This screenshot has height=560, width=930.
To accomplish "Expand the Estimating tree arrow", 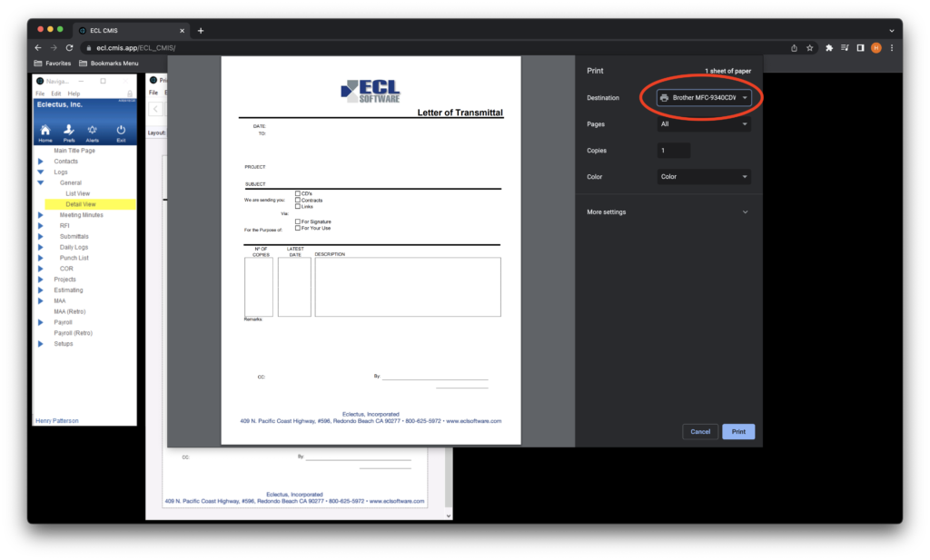I will click(x=40, y=290).
